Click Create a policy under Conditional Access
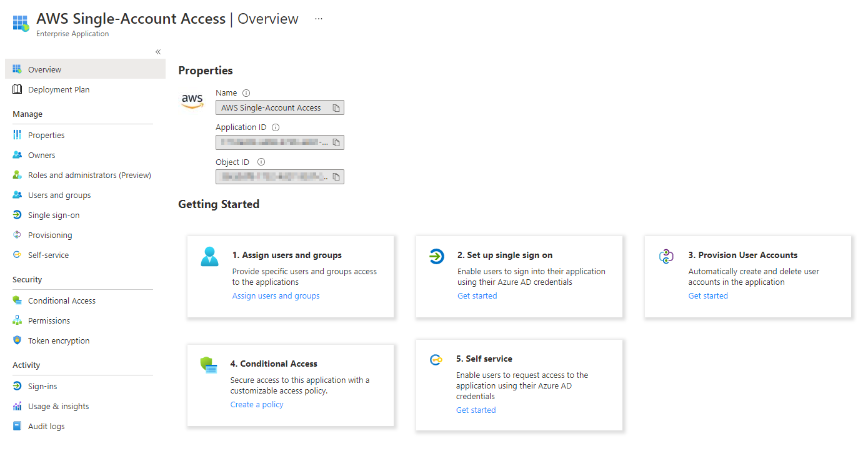 [256, 404]
